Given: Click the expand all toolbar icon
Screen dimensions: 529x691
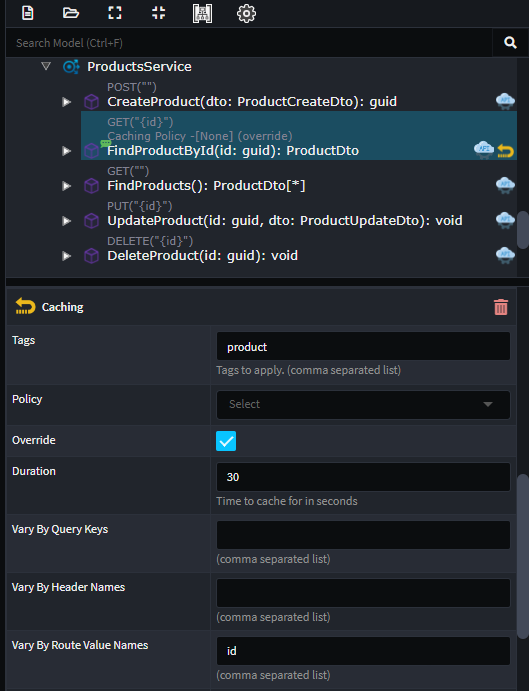Looking at the screenshot, I should (x=115, y=13).
